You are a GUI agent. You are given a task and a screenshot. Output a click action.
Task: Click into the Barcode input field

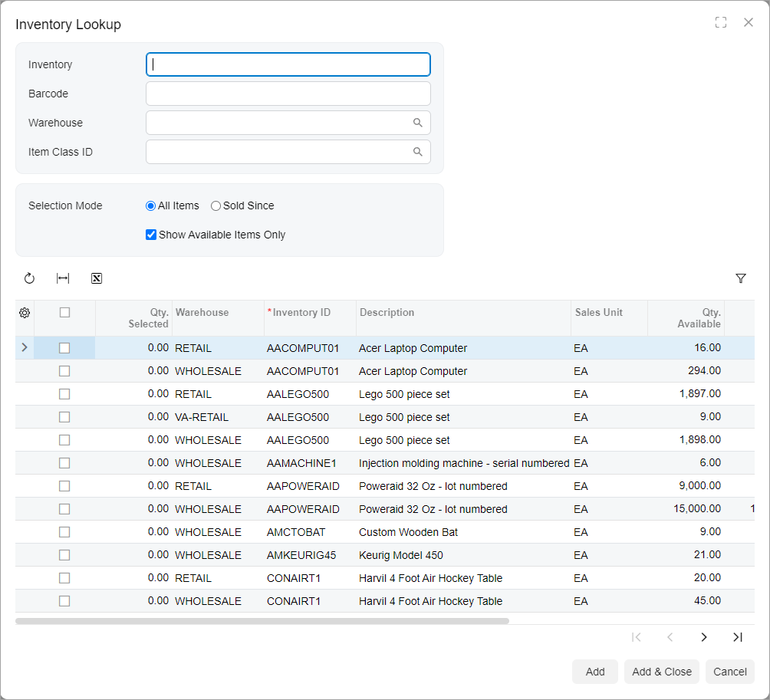288,94
